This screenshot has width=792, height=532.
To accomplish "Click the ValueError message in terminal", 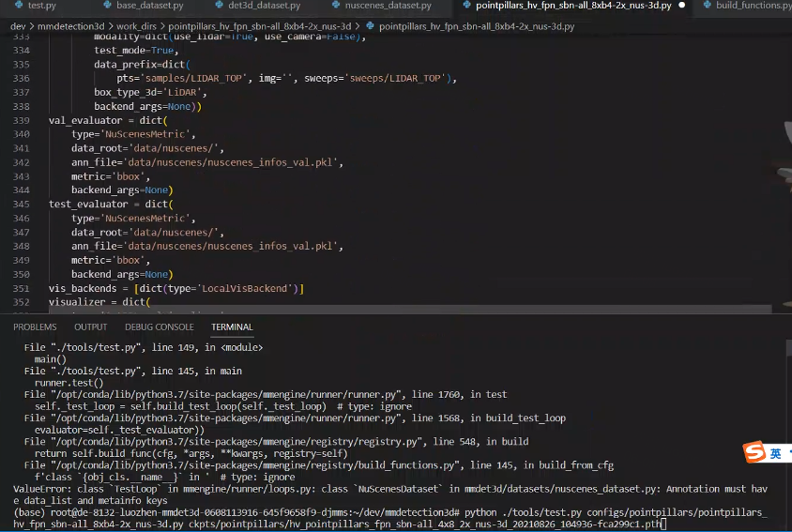I will (390, 494).
